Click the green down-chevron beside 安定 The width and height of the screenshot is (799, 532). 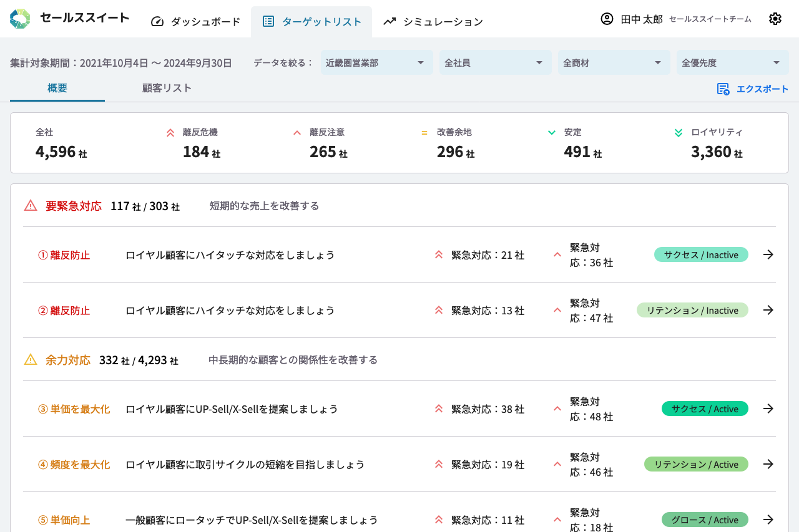pos(551,132)
